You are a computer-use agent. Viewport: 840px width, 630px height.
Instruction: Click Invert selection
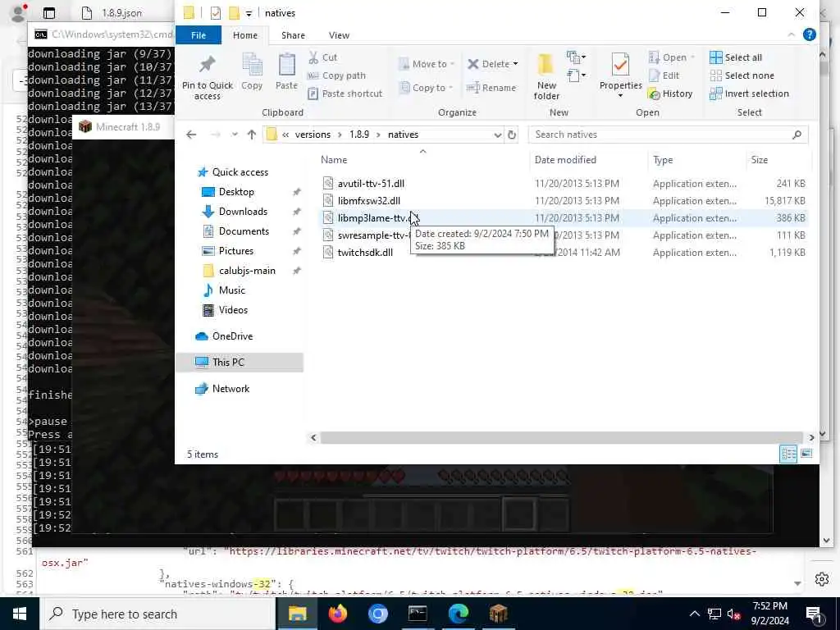click(749, 94)
